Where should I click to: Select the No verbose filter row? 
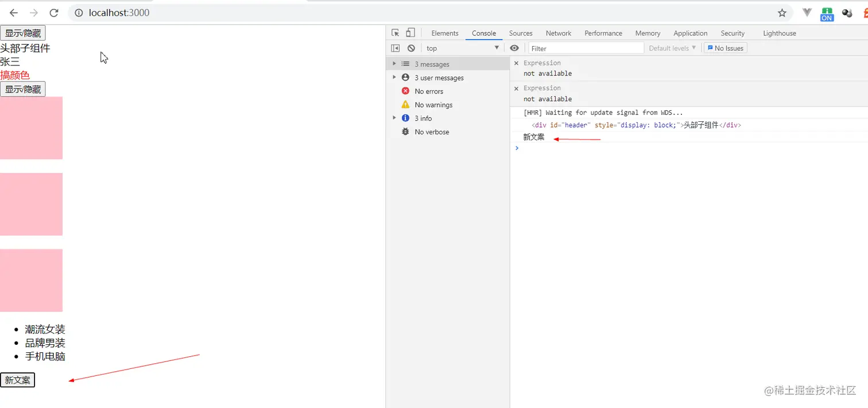[x=448, y=132]
